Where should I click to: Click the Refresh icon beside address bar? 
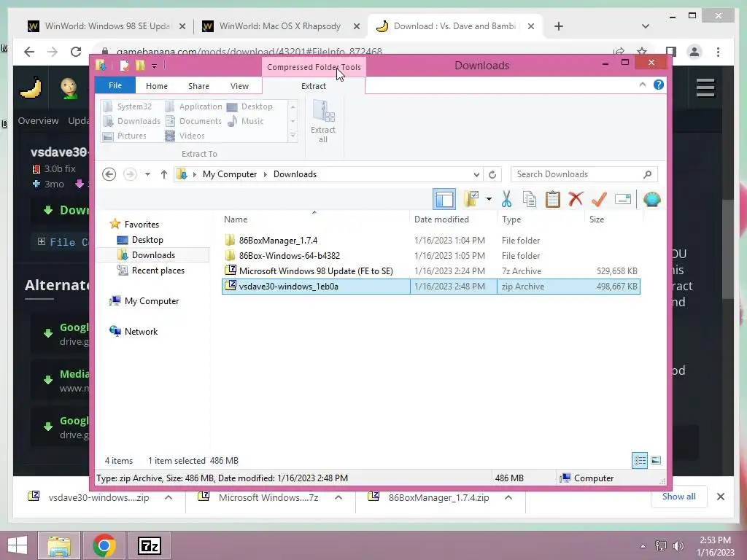tap(492, 174)
